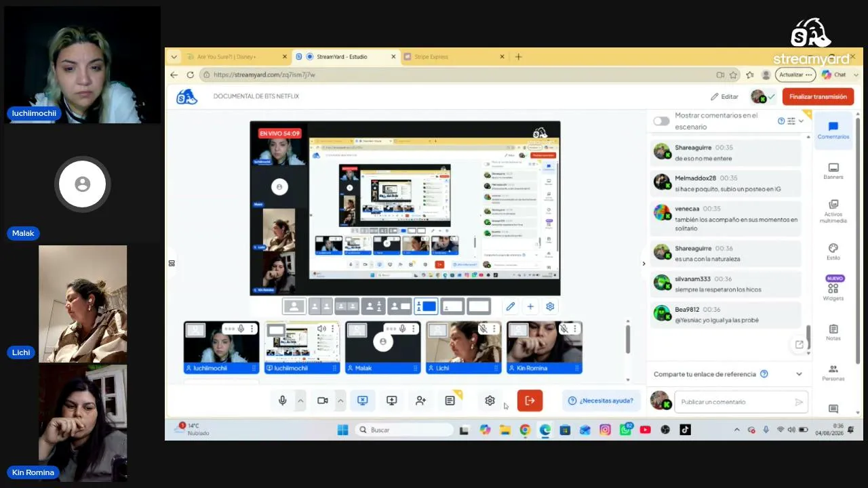Toggle the main camera button
This screenshot has width=868, height=488.
pos(323,401)
